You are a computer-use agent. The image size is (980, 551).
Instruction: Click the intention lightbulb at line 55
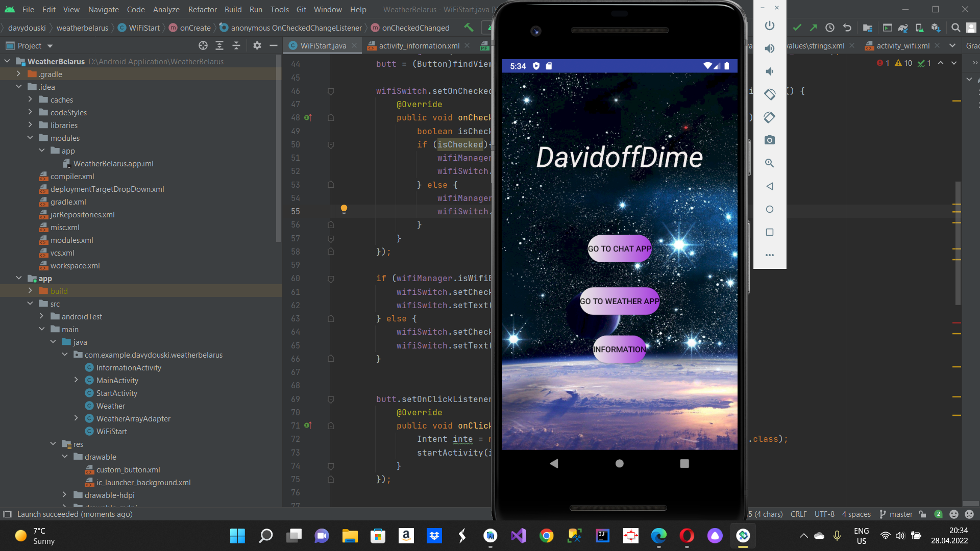(344, 209)
